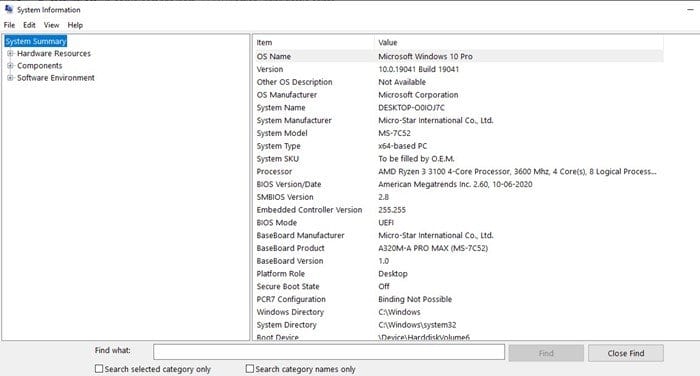Select the BIOS Mode row
This screenshot has width=700, height=376.
click(458, 222)
